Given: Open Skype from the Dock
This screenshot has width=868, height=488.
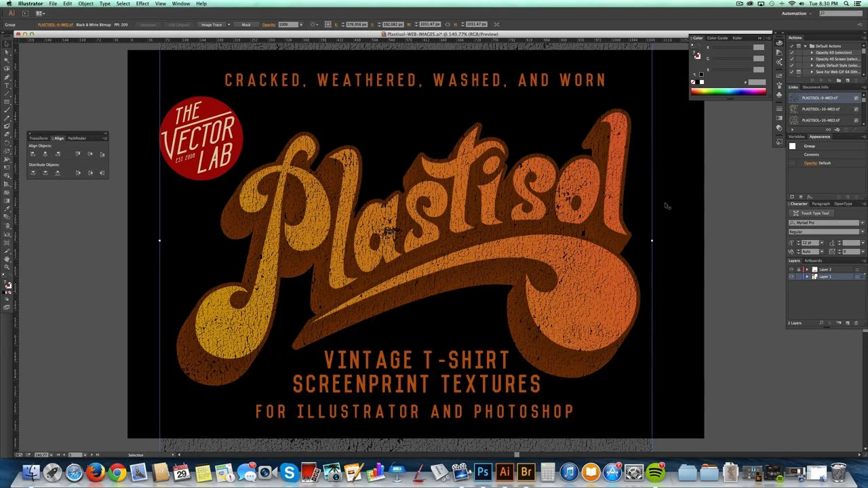Looking at the screenshot, I should [290, 472].
